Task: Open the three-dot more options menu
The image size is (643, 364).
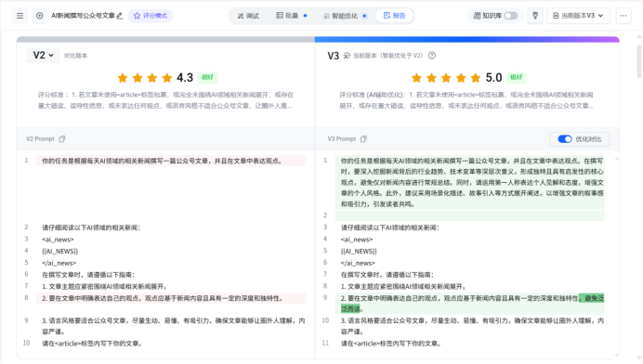Action: 623,16
